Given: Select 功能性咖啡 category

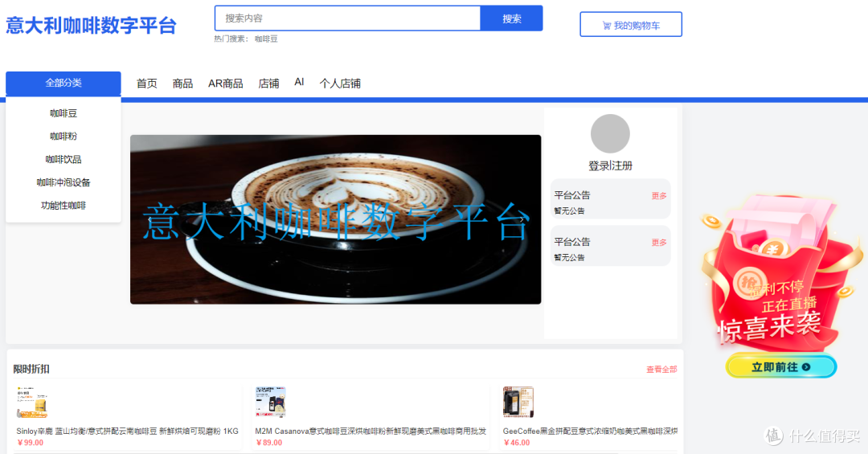Looking at the screenshot, I should [63, 206].
